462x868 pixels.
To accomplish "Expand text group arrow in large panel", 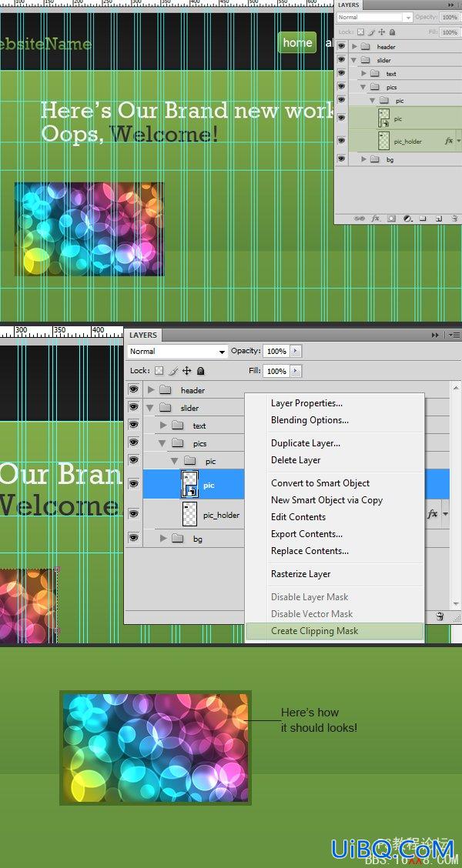I will point(163,425).
